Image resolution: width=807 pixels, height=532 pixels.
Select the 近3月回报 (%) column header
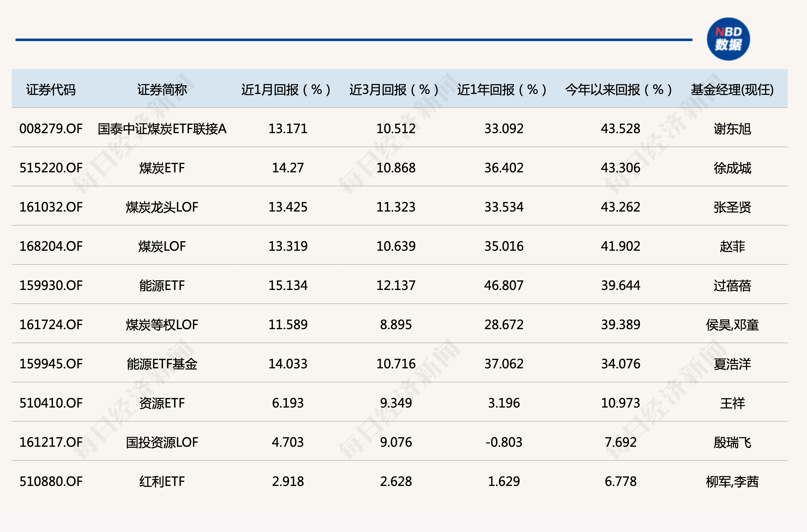[394, 90]
